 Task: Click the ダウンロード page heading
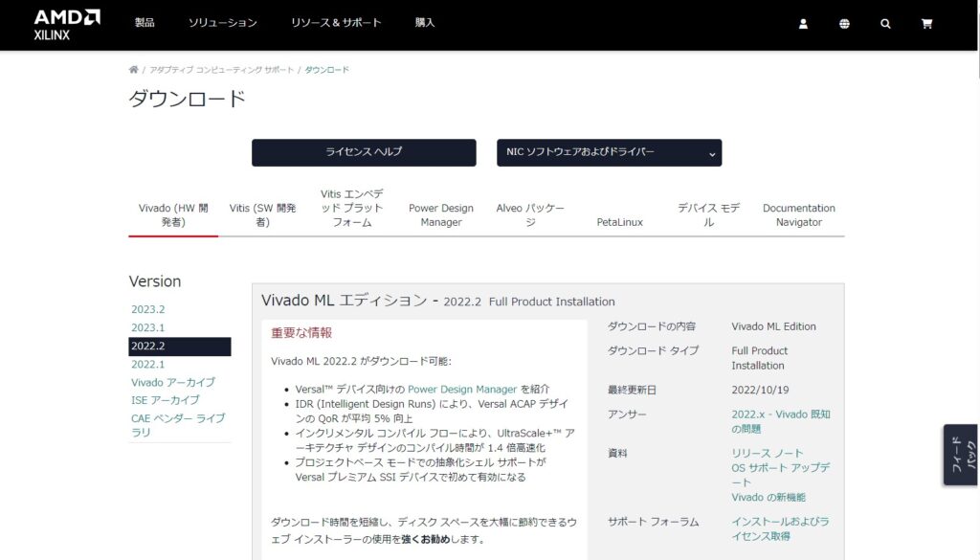pos(188,99)
